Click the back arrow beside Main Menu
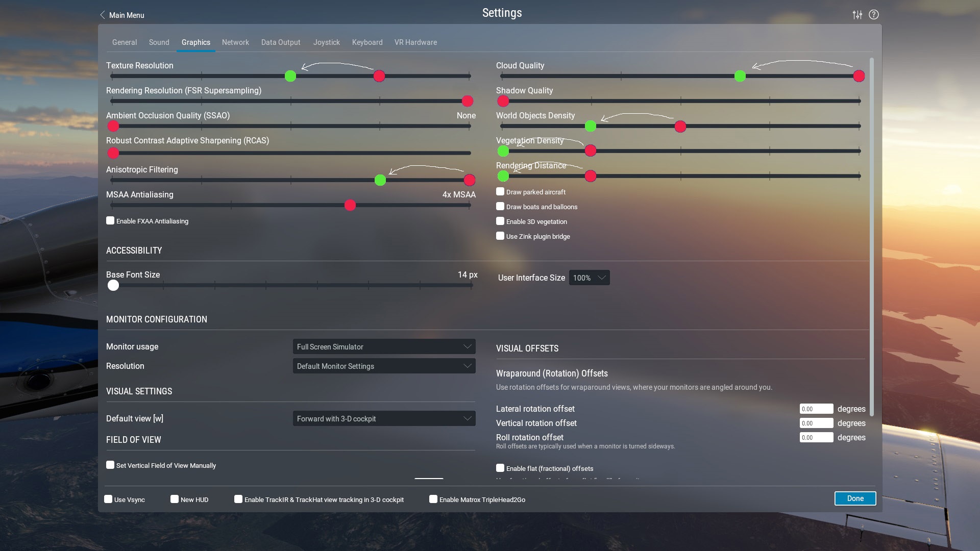980x551 pixels. tap(103, 15)
